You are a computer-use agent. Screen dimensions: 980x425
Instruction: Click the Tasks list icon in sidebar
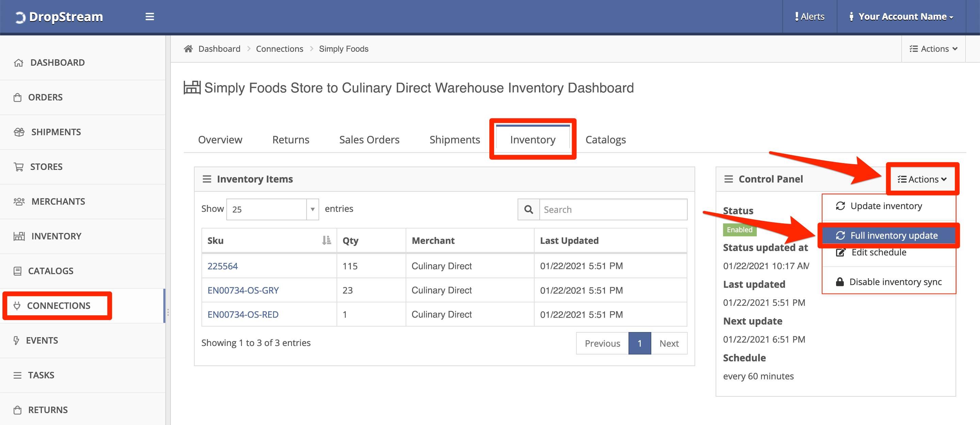pos(17,375)
